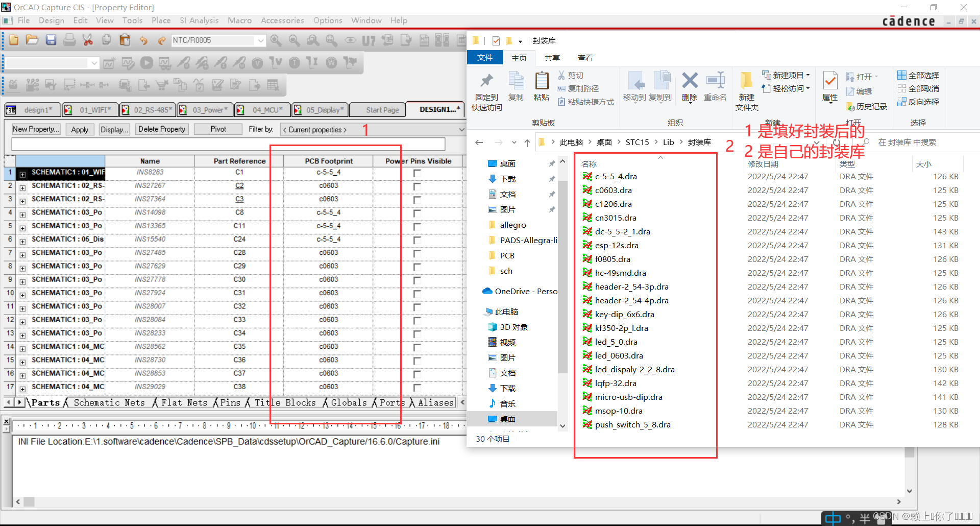This screenshot has width=980, height=526.
Task: Click the Delete Property button
Action: (162, 129)
